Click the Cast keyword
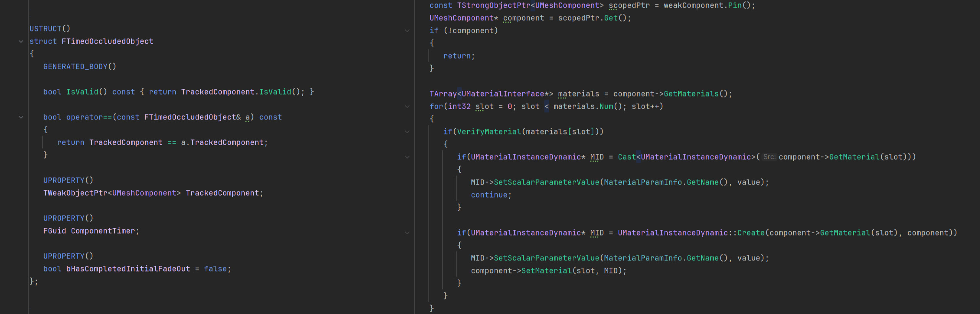This screenshot has height=314, width=980. point(627,157)
